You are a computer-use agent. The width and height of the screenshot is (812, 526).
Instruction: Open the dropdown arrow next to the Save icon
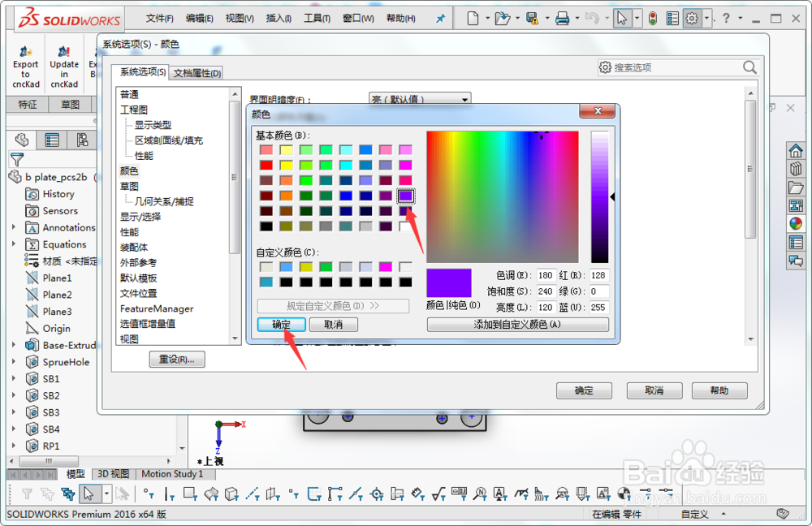(x=546, y=19)
